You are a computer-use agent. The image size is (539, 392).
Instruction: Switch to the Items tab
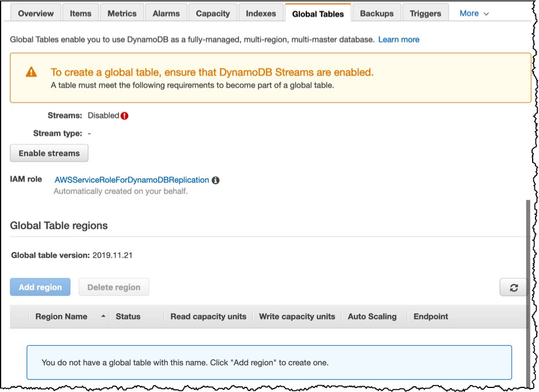click(x=80, y=13)
